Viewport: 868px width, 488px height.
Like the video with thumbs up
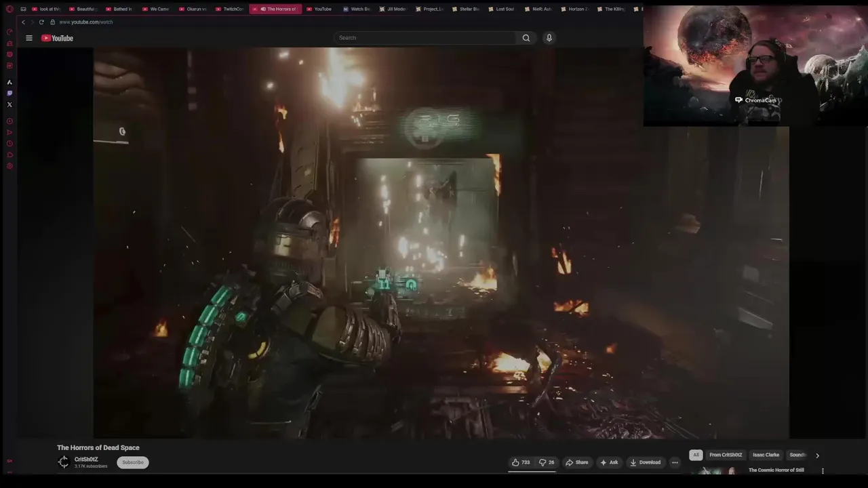tap(521, 462)
